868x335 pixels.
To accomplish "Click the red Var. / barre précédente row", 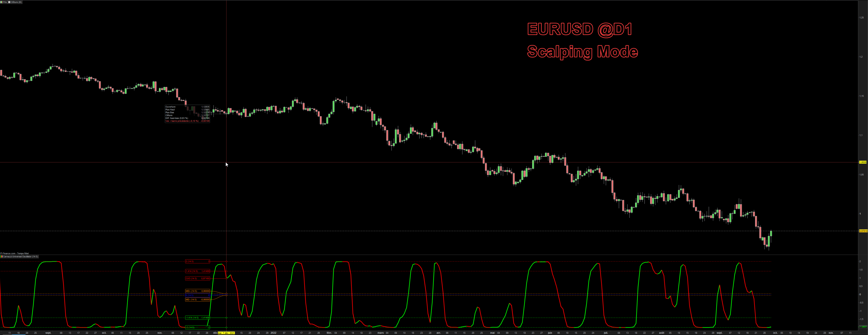I will click(x=187, y=121).
